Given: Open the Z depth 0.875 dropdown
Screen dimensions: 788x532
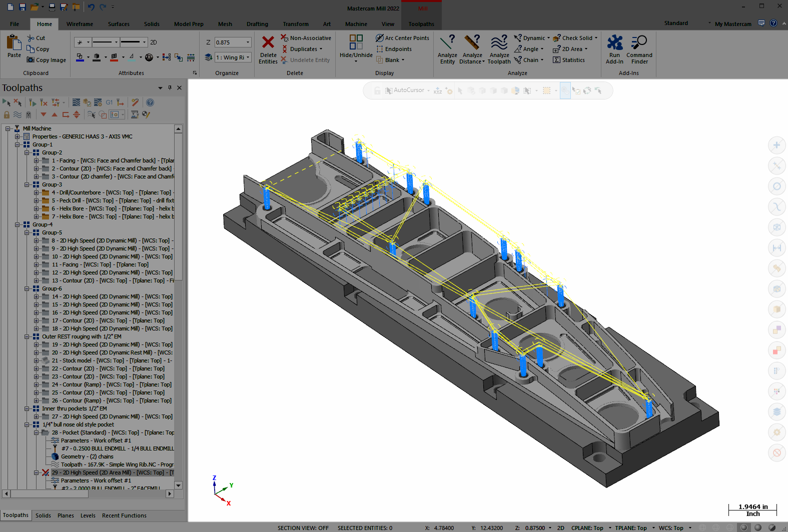Looking at the screenshot, I should [248, 42].
